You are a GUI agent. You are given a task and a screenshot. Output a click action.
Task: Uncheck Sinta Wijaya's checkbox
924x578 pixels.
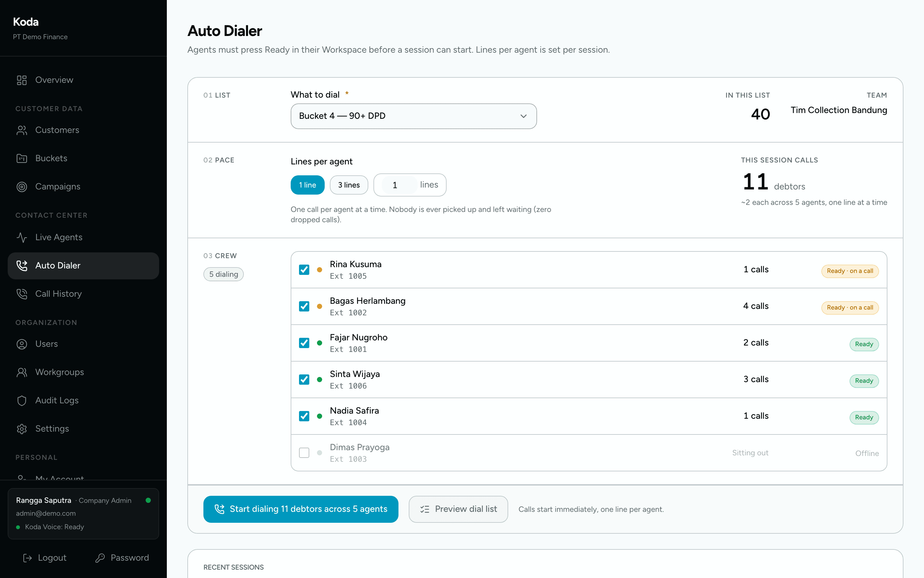coord(304,380)
